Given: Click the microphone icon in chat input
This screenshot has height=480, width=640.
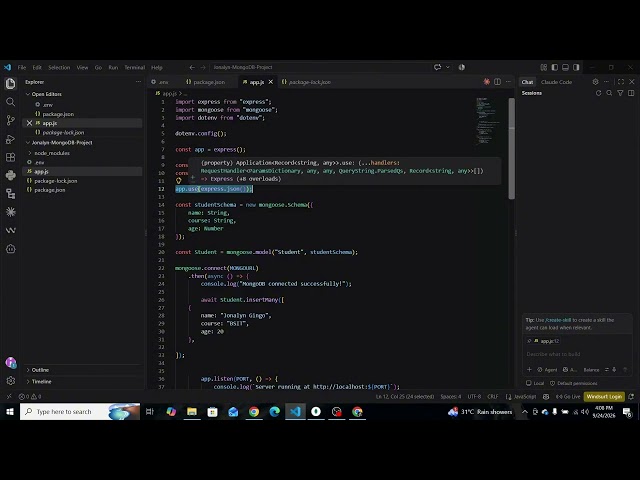Looking at the screenshot, I should (x=614, y=369).
